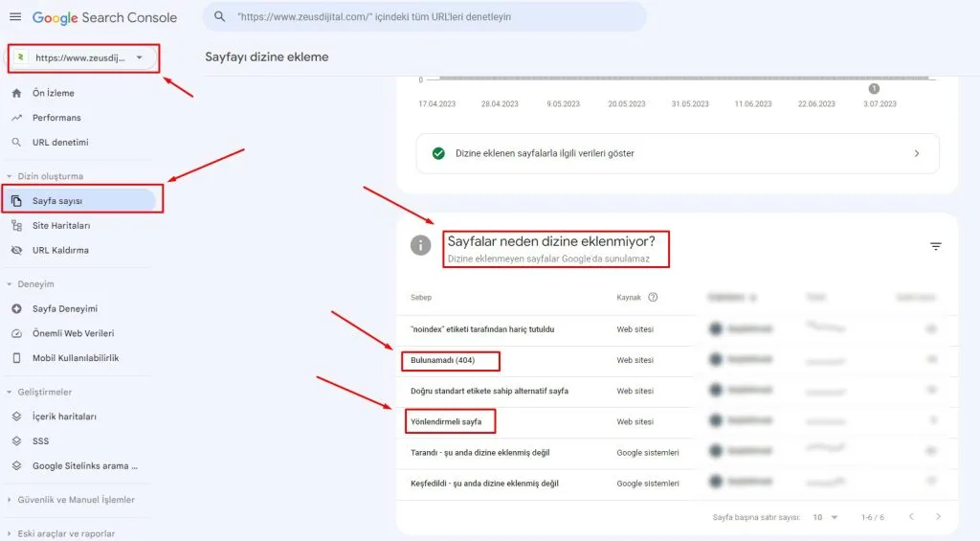Open Sayfa Deneyimi report
980x541 pixels.
[x=65, y=309]
